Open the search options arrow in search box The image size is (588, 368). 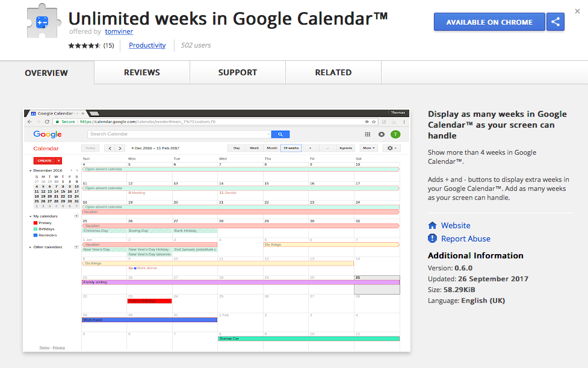point(268,134)
